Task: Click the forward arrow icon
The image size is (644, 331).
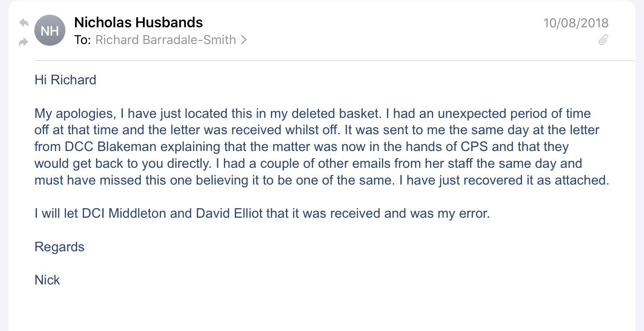Action: [x=24, y=42]
